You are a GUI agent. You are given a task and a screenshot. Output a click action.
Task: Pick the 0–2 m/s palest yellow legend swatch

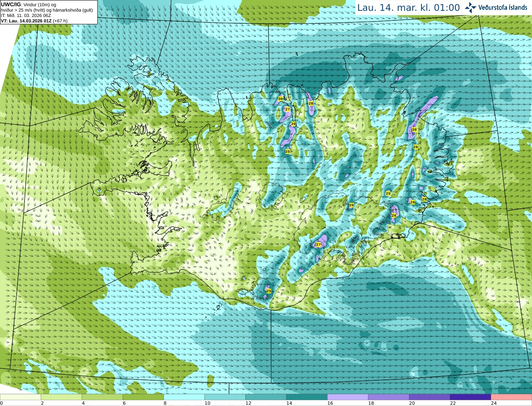(21, 397)
